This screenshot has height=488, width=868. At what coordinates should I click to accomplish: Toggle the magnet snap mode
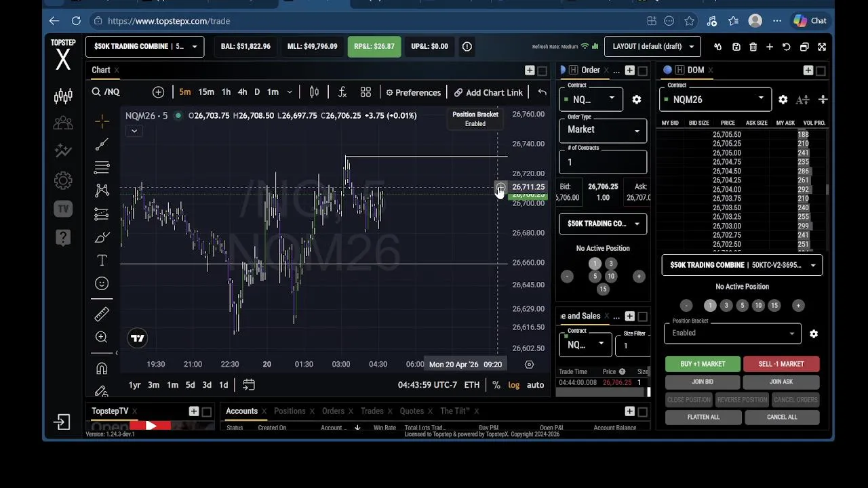tap(102, 369)
